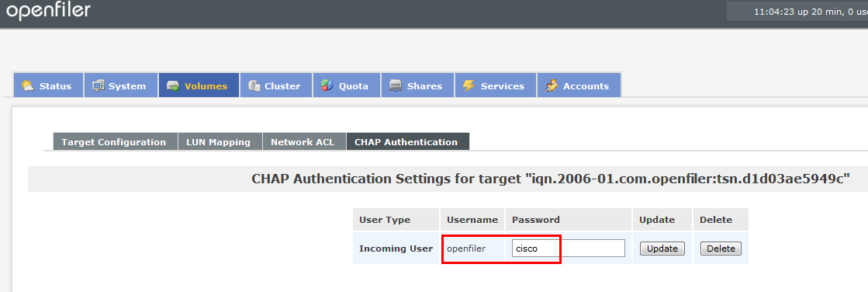Click the Volumes tab drive icon
This screenshot has height=292, width=868.
coord(173,86)
